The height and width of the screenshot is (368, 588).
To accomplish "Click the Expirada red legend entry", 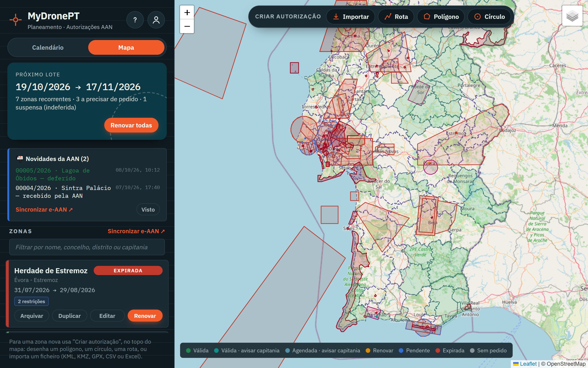I will click(x=450, y=351).
